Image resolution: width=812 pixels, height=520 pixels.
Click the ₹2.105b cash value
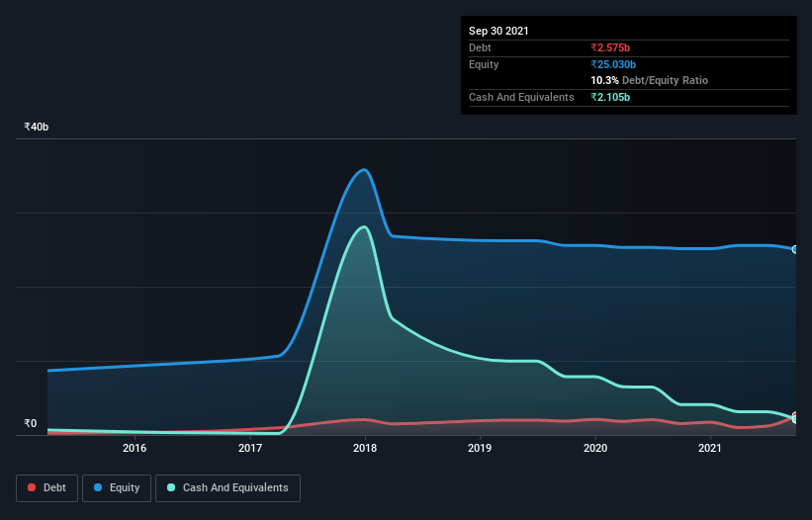click(x=610, y=97)
